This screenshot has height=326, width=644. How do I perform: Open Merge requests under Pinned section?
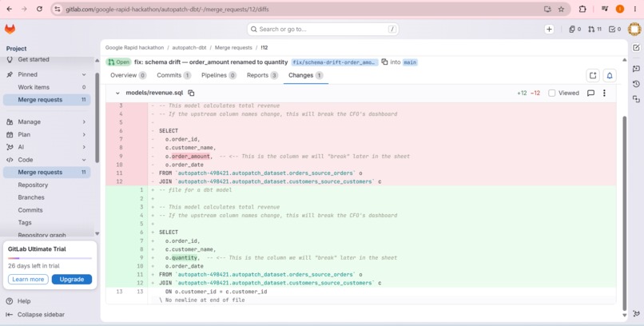tap(46, 100)
